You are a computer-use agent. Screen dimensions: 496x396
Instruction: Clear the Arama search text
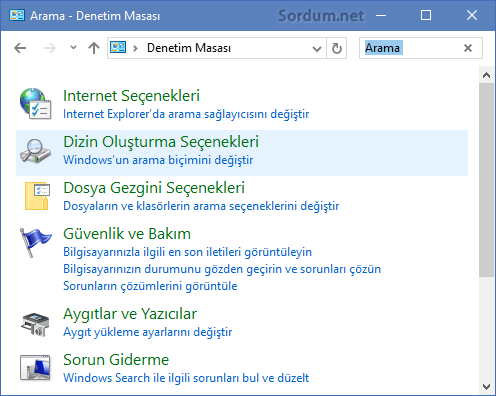point(468,48)
